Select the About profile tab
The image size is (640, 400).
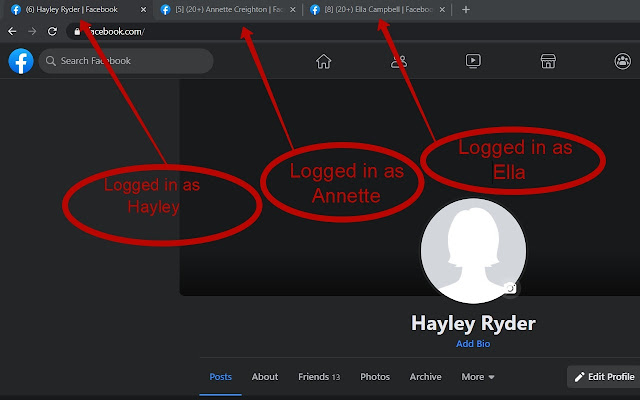pyautogui.click(x=265, y=377)
